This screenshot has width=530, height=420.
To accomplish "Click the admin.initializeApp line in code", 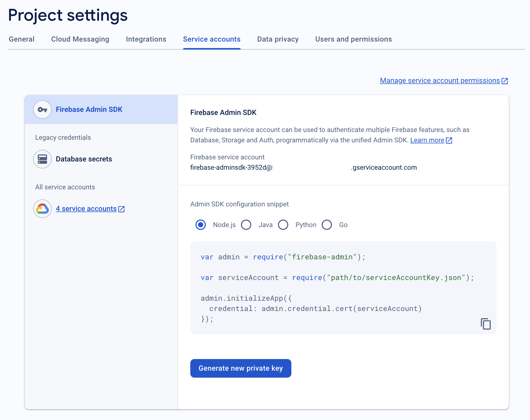I will 246,298.
